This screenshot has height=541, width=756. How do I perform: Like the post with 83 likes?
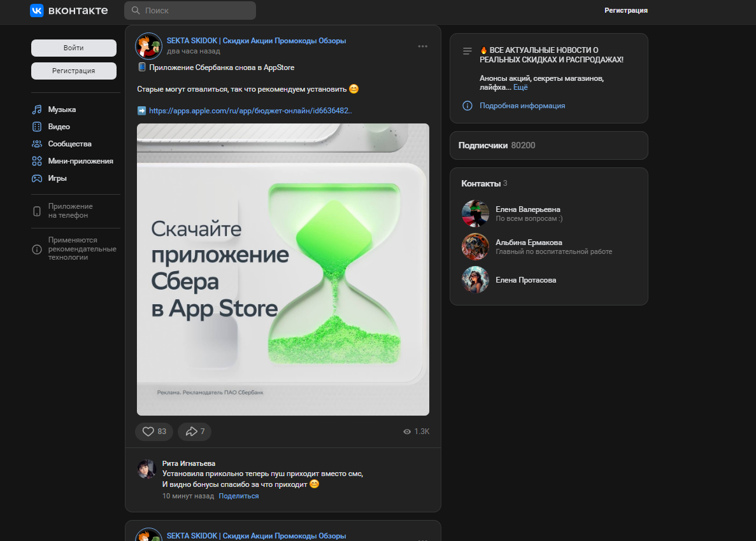[153, 432]
